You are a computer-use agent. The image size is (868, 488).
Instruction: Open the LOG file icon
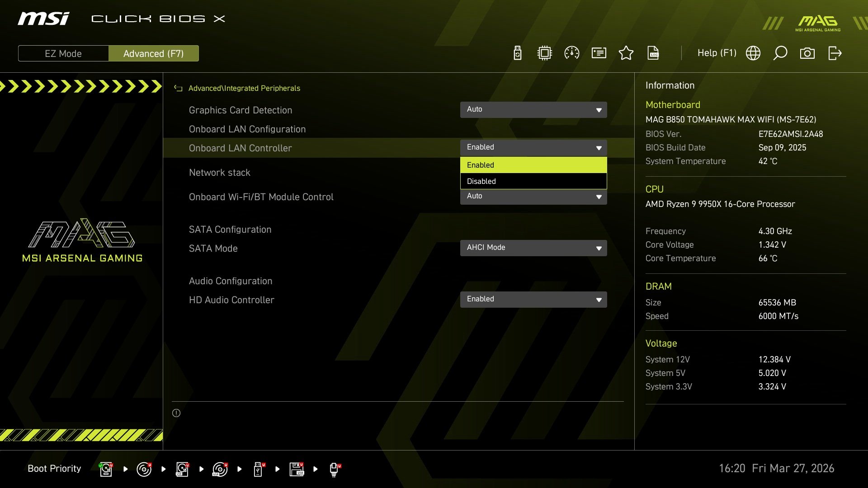tap(653, 53)
